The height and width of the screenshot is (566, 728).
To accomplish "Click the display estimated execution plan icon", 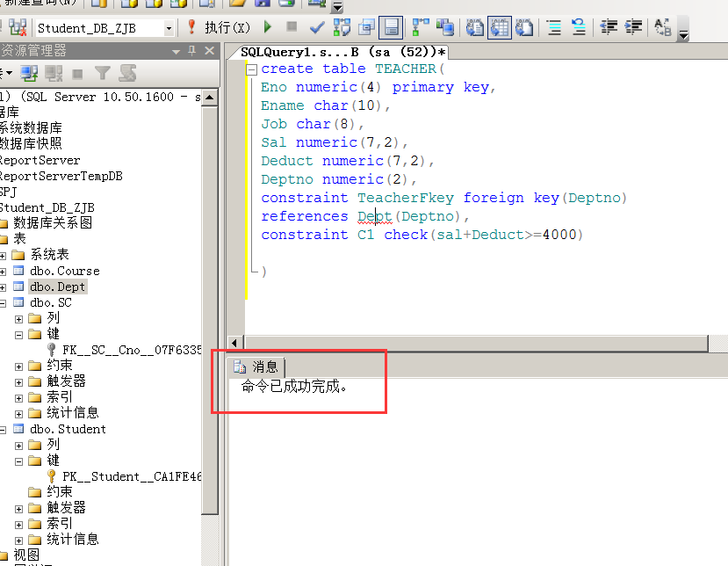I will point(342,27).
